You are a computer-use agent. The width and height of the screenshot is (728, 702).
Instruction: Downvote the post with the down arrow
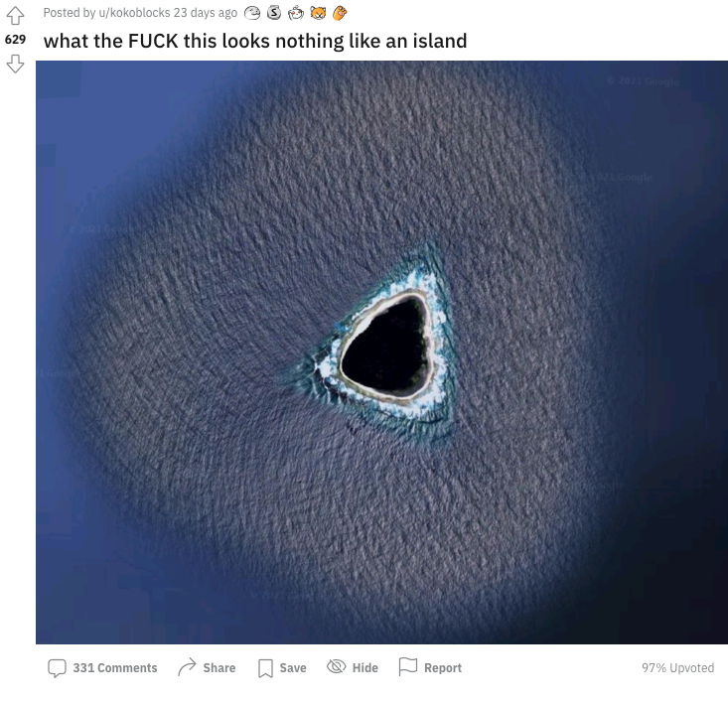pyautogui.click(x=15, y=64)
